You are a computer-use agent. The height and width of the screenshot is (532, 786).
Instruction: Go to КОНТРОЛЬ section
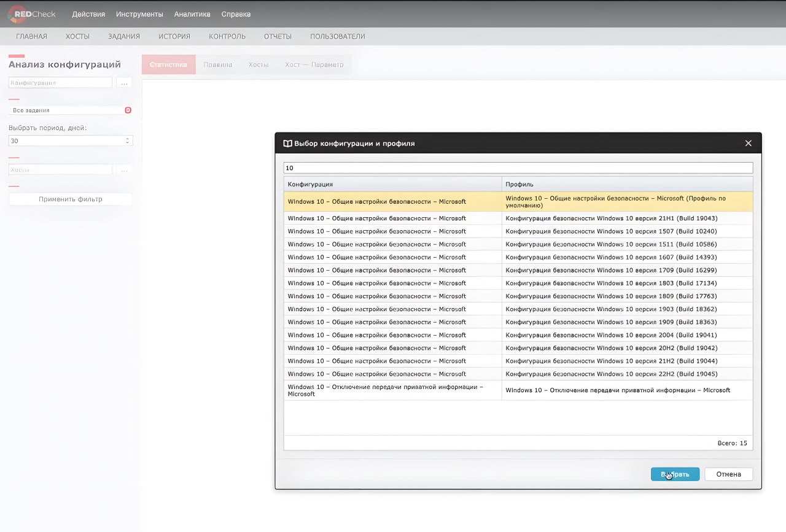227,36
